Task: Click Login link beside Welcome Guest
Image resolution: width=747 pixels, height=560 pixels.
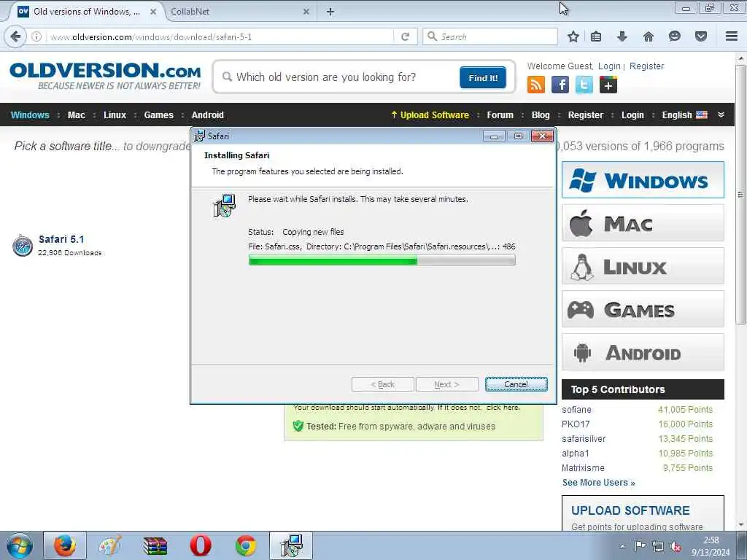Action: point(609,66)
